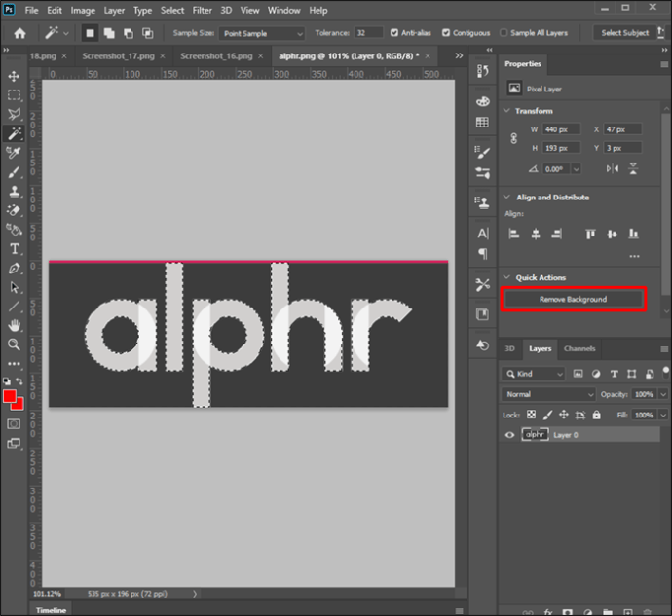Click the Remove Background button
This screenshot has height=616, width=672.
pyautogui.click(x=573, y=300)
